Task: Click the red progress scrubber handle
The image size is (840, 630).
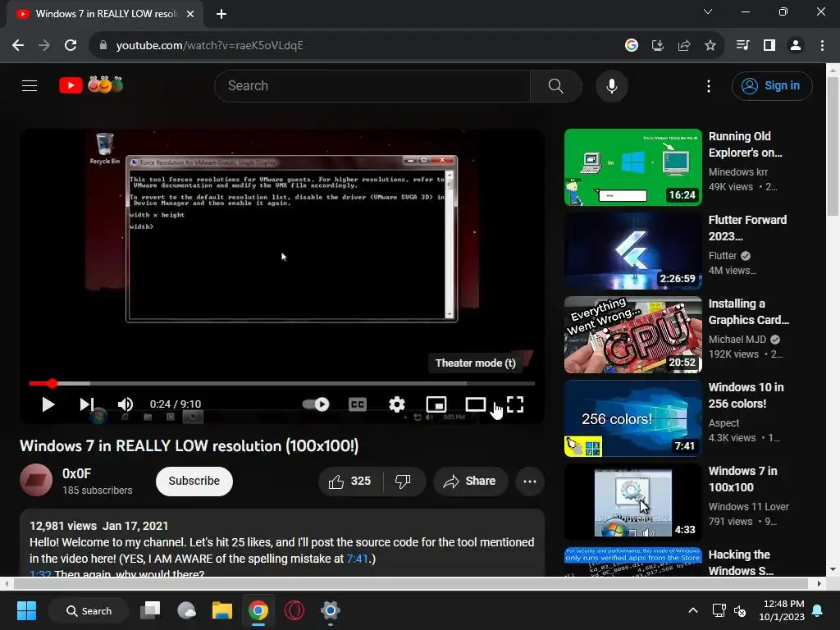Action: [52, 384]
